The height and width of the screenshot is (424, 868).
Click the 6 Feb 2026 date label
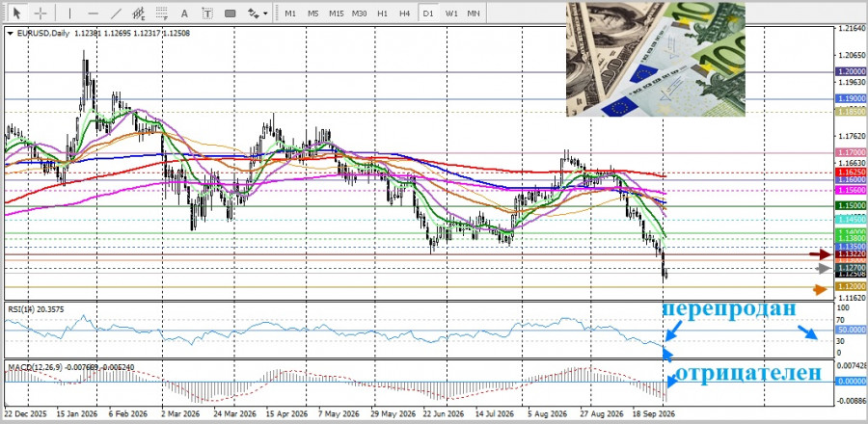click(x=127, y=413)
